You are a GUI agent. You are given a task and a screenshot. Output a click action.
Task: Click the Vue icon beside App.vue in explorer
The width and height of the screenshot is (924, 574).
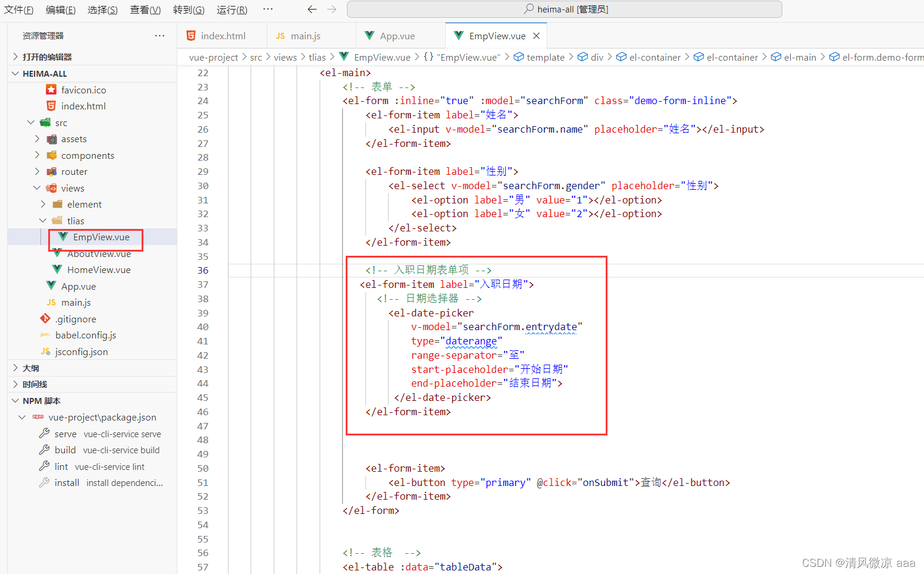(x=51, y=286)
